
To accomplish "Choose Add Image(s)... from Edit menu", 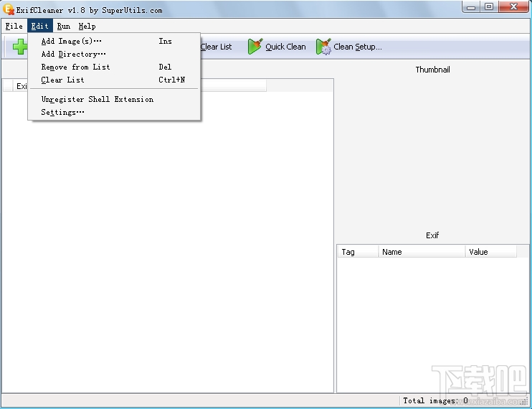I will [x=114, y=41].
